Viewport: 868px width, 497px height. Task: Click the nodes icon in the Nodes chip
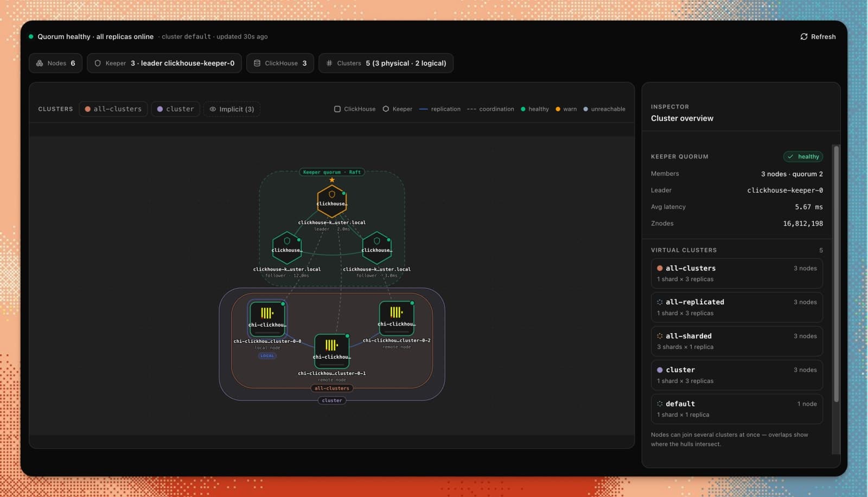coord(40,63)
